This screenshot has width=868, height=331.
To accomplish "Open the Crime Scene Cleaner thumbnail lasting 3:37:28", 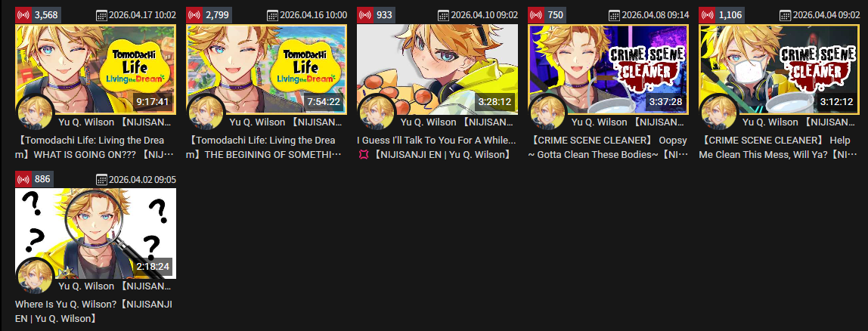I will click(609, 70).
